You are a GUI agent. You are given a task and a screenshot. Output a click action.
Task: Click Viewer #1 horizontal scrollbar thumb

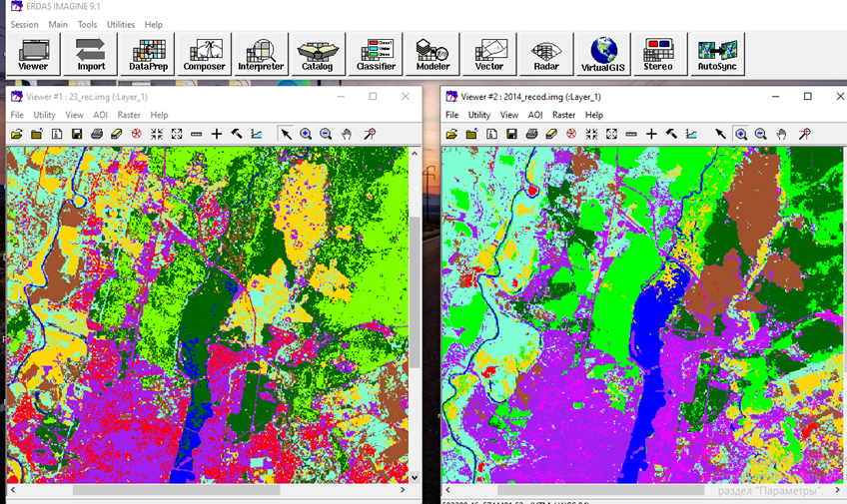click(x=176, y=490)
